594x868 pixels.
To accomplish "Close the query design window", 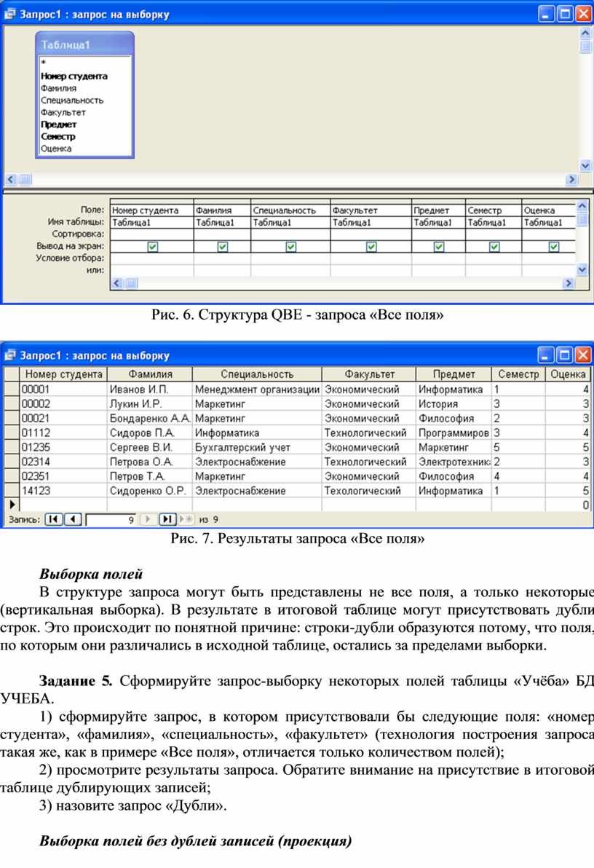I will click(584, 14).
